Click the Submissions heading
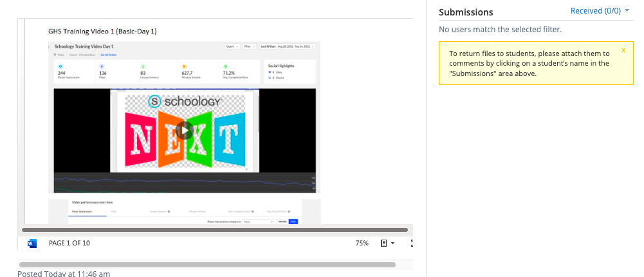The image size is (644, 277). tap(466, 12)
